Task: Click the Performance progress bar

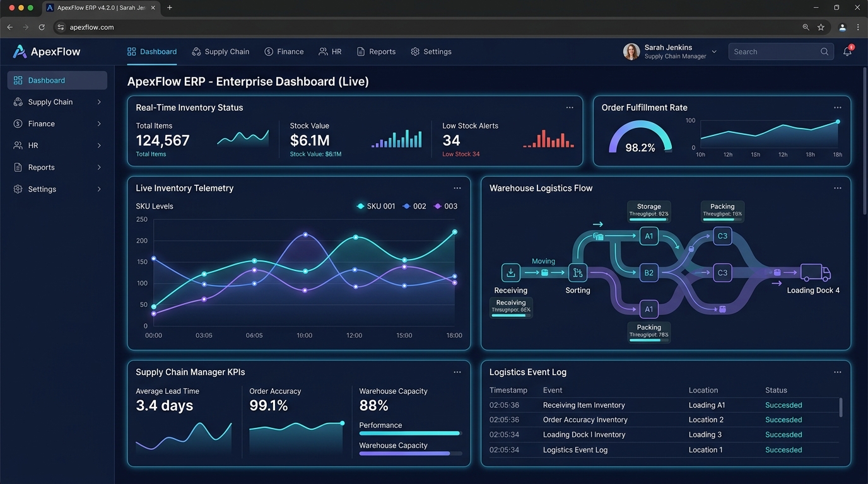Action: [x=410, y=433]
